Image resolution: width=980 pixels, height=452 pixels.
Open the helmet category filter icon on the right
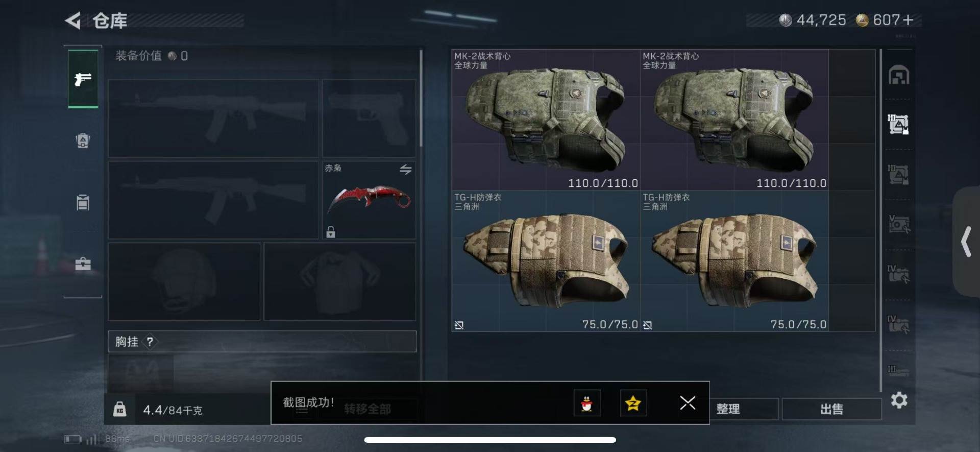click(899, 76)
